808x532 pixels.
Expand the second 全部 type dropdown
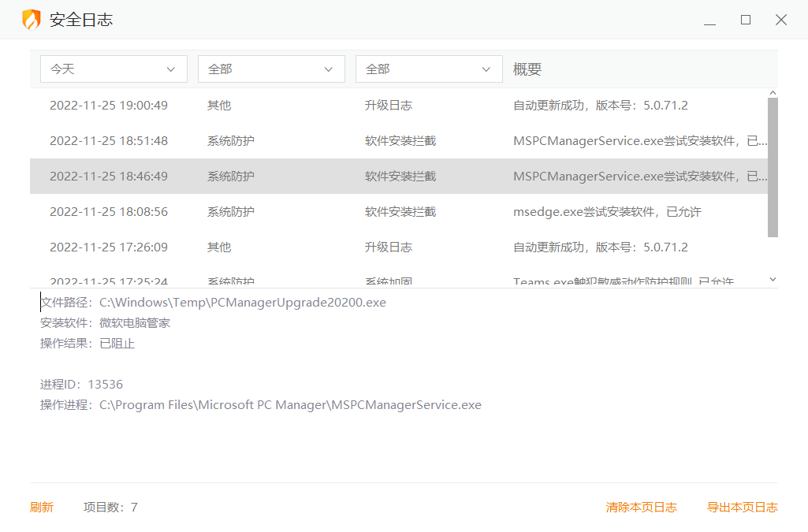coord(429,69)
